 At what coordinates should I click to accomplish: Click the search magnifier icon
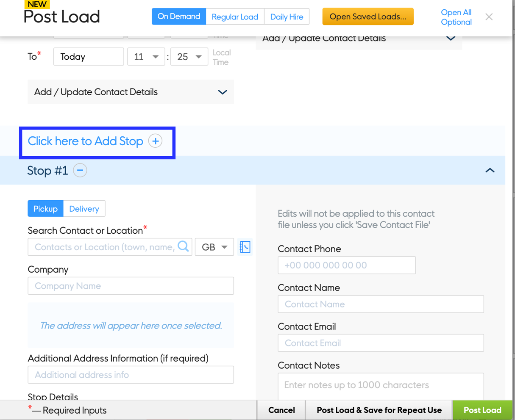[x=183, y=246]
